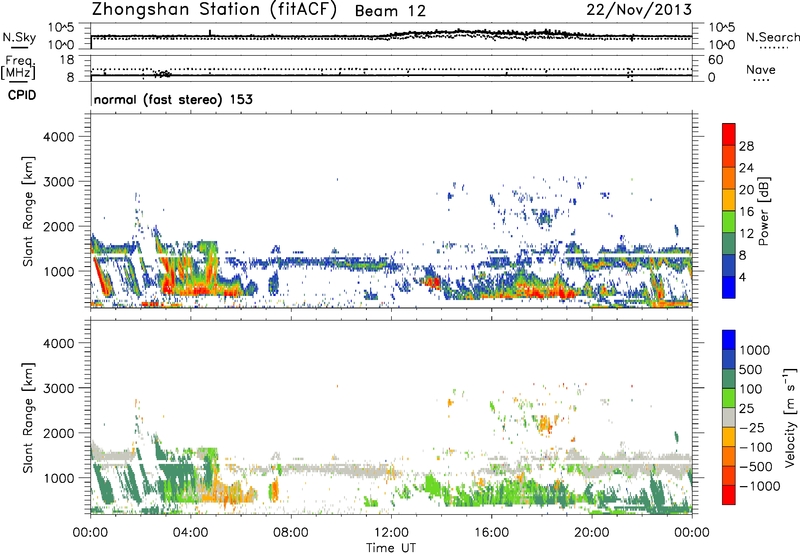Click the "Time UT" axis title
This screenshot has height=554, width=800.
(x=391, y=548)
